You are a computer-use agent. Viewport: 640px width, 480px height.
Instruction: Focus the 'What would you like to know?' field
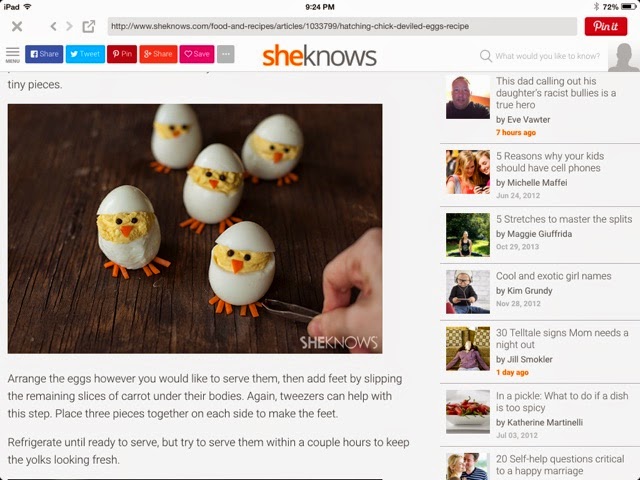click(x=547, y=56)
